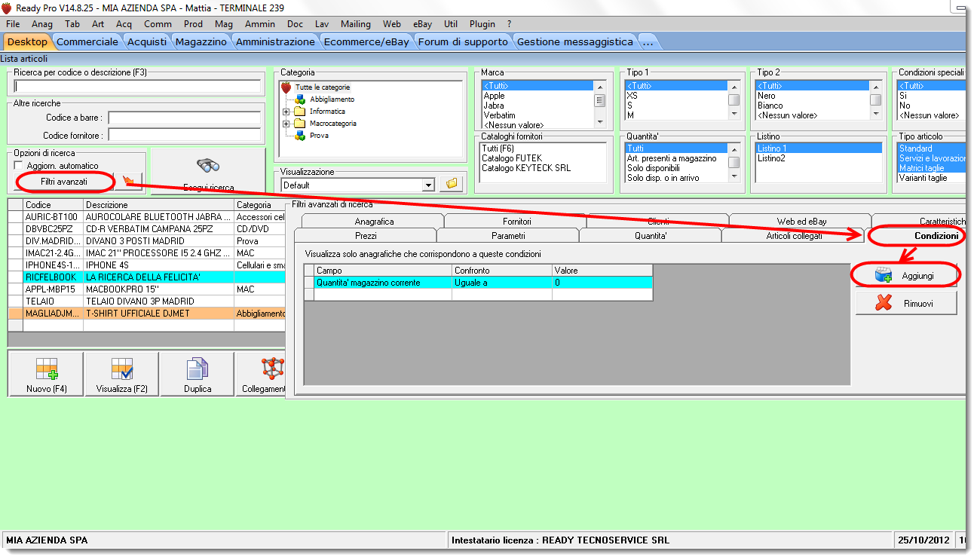Open the folder icon next to Visualizzazione
This screenshot has width=977, height=560.
(x=452, y=183)
